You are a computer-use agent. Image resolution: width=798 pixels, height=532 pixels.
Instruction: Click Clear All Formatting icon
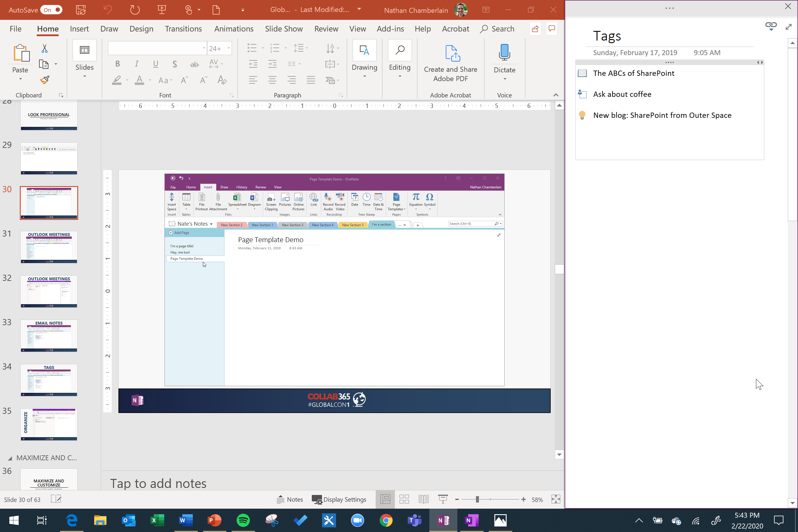[x=222, y=80]
